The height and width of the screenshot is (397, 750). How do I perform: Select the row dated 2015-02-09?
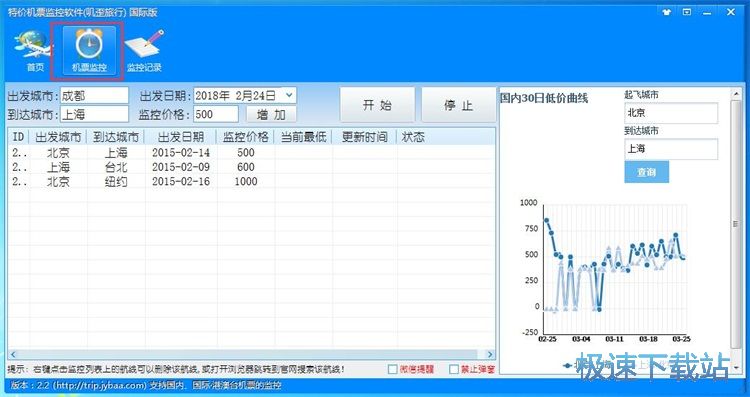[x=252, y=167]
